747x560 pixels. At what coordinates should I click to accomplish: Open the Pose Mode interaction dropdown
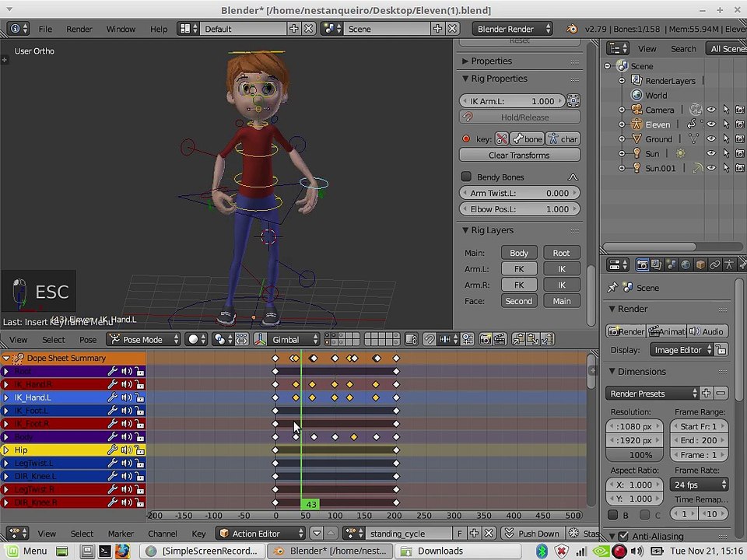(143, 340)
